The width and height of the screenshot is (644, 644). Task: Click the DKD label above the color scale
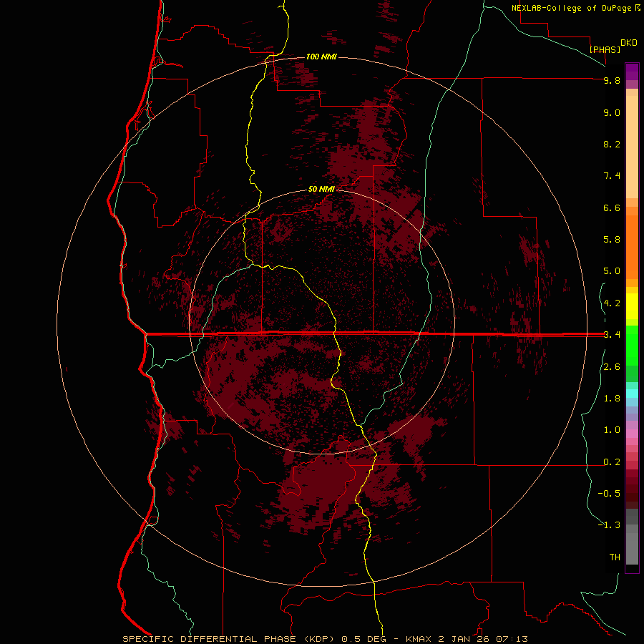coord(629,43)
